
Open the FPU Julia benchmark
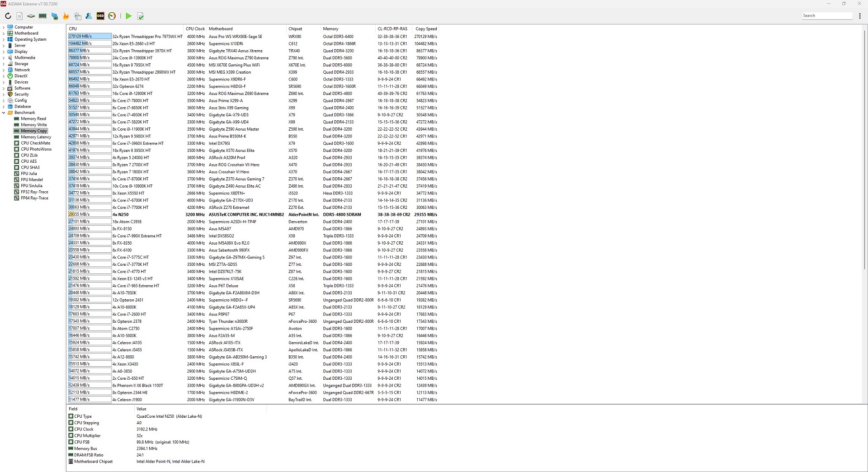click(x=29, y=174)
